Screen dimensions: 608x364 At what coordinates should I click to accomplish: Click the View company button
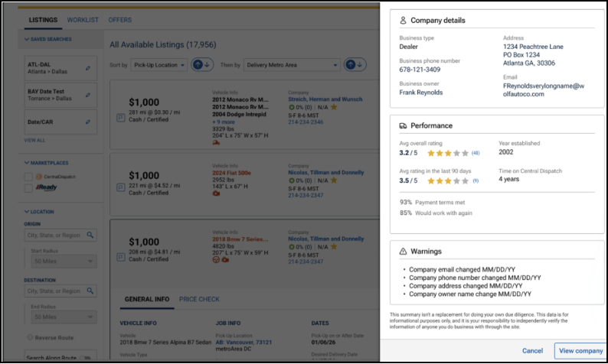(x=579, y=350)
